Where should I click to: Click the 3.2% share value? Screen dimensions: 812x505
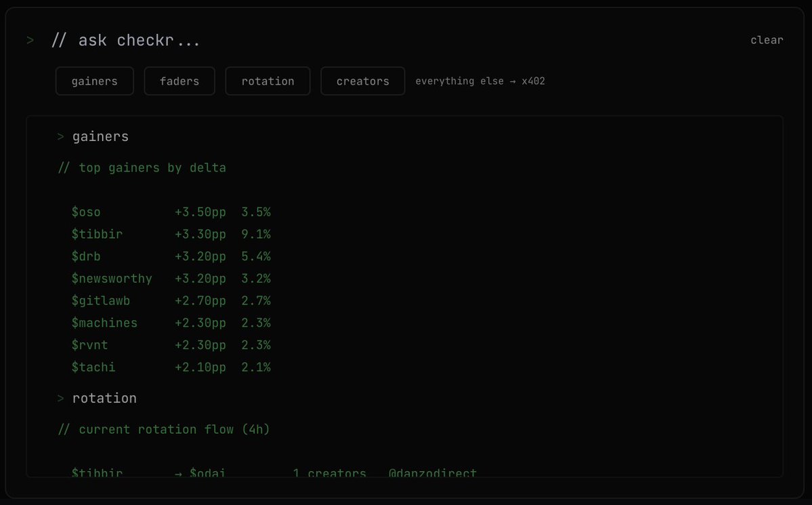256,279
